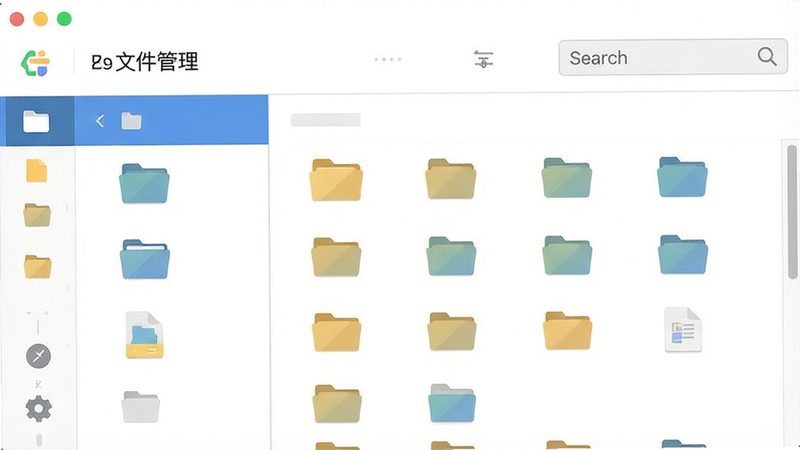Screen dimensions: 800x450
Task: Open third-row yellow folder, third column
Action: (567, 331)
